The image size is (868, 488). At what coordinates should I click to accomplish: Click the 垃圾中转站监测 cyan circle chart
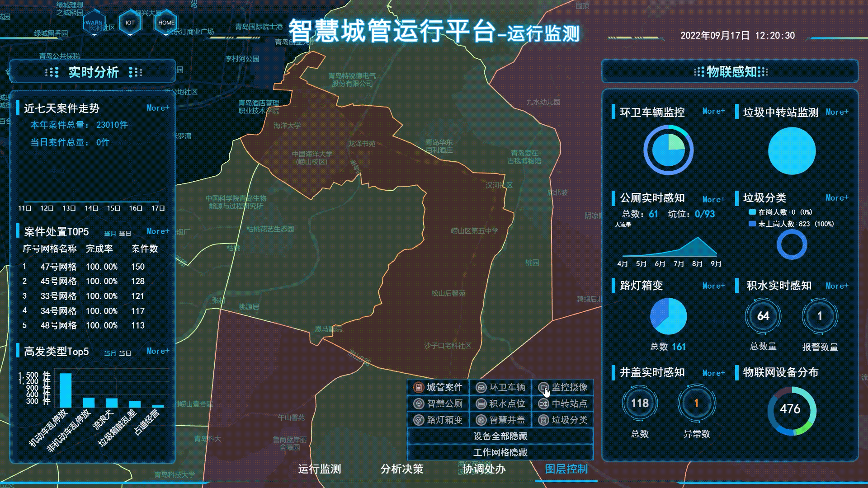click(x=792, y=151)
